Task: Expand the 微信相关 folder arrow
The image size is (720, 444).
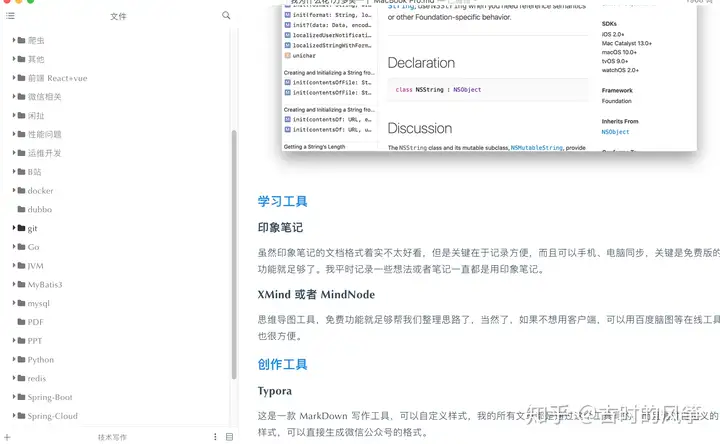Action: [14, 96]
